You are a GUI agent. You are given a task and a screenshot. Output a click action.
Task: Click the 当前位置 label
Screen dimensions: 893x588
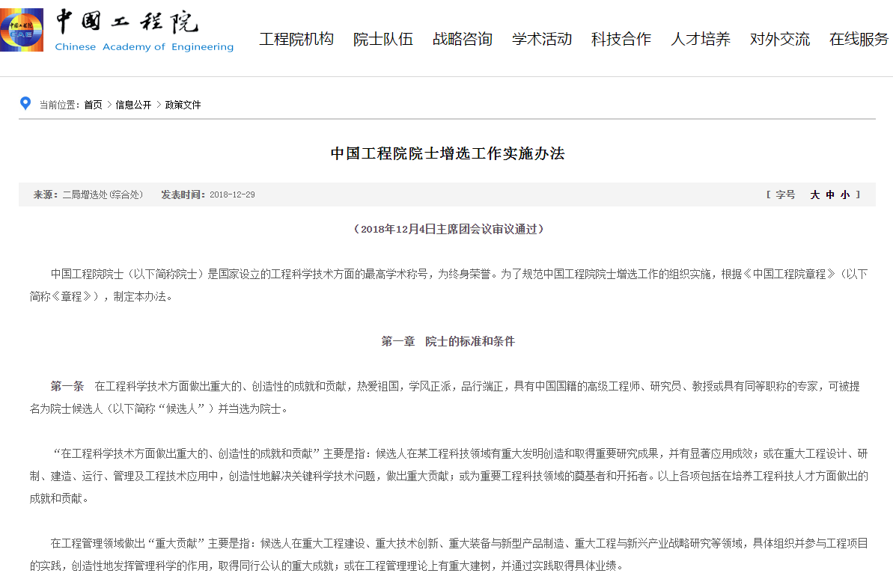pyautogui.click(x=58, y=105)
